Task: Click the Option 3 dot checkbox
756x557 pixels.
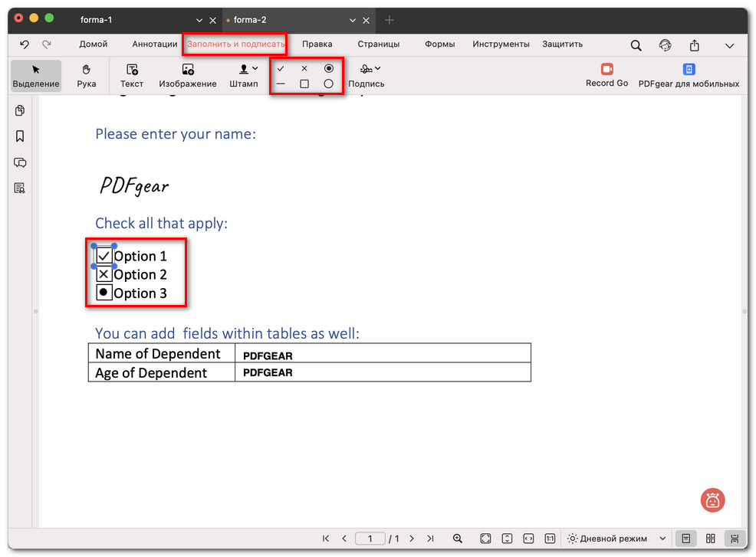Action: 104,293
